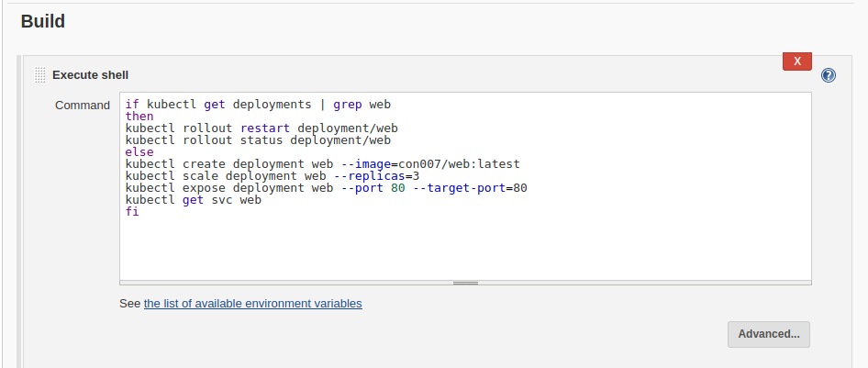
Task: Place cursor on the 'else' keyword
Action: click(139, 152)
